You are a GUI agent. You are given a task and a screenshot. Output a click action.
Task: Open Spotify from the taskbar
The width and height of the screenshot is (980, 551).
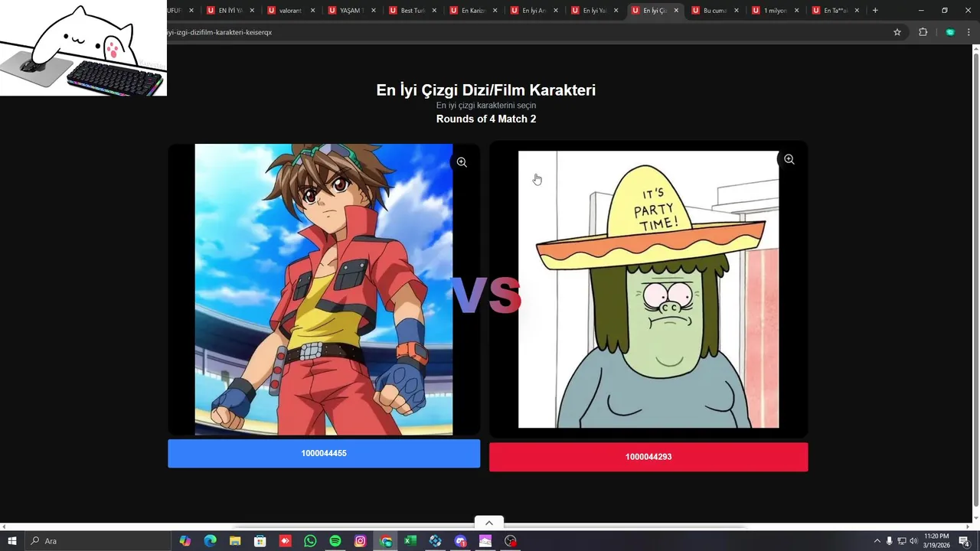pos(335,541)
